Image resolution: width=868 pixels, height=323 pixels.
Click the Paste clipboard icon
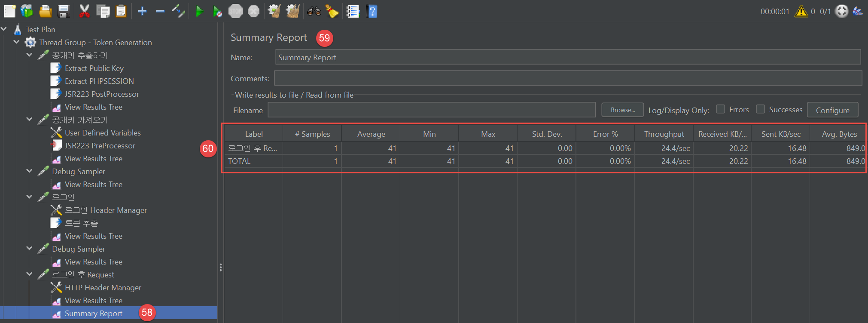pyautogui.click(x=122, y=11)
